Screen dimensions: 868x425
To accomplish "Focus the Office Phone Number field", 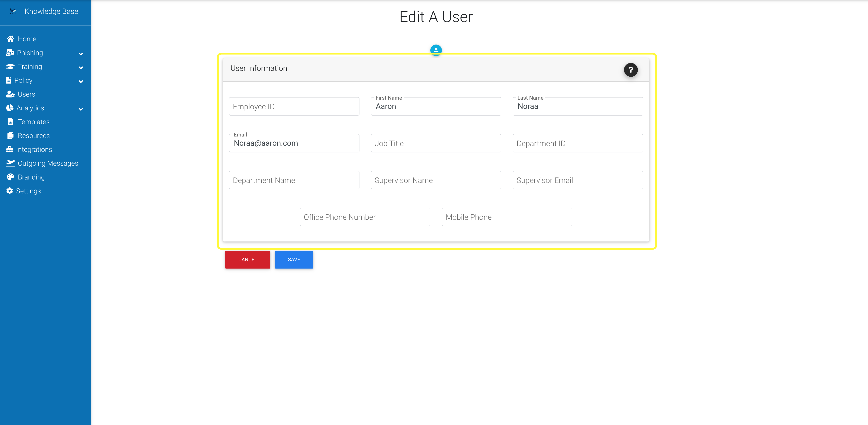I will (365, 217).
